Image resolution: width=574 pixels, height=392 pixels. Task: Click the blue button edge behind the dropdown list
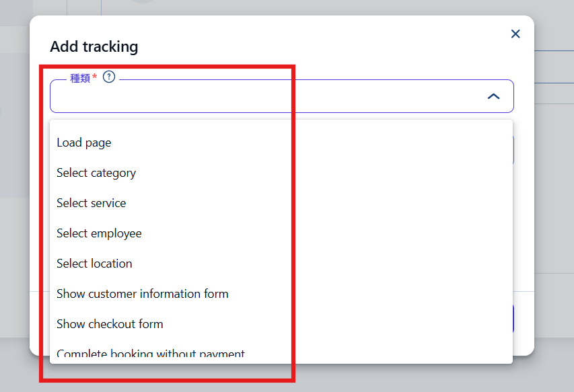(514, 319)
